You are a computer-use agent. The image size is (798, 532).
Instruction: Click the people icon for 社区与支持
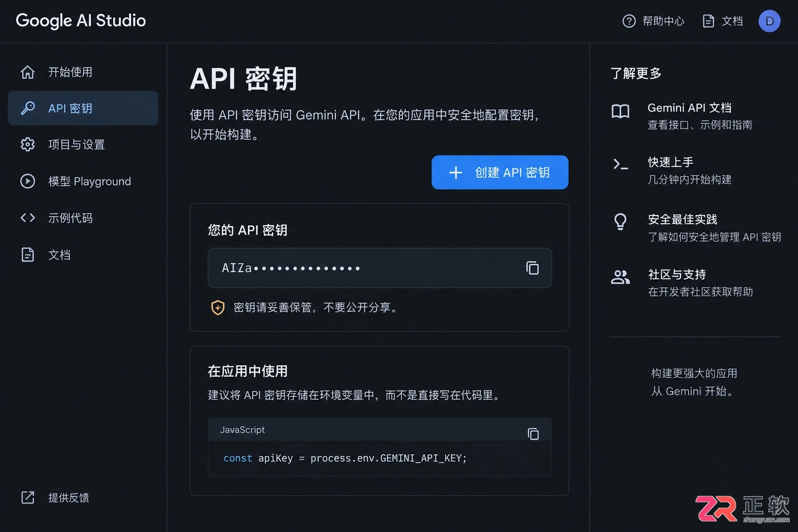pos(621,277)
